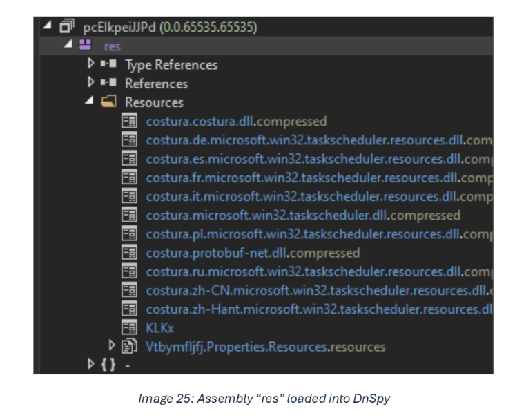Select costura.de.microsoft.win32.taskscheduler resource
Image resolution: width=515 pixels, height=420 pixels.
click(x=318, y=140)
